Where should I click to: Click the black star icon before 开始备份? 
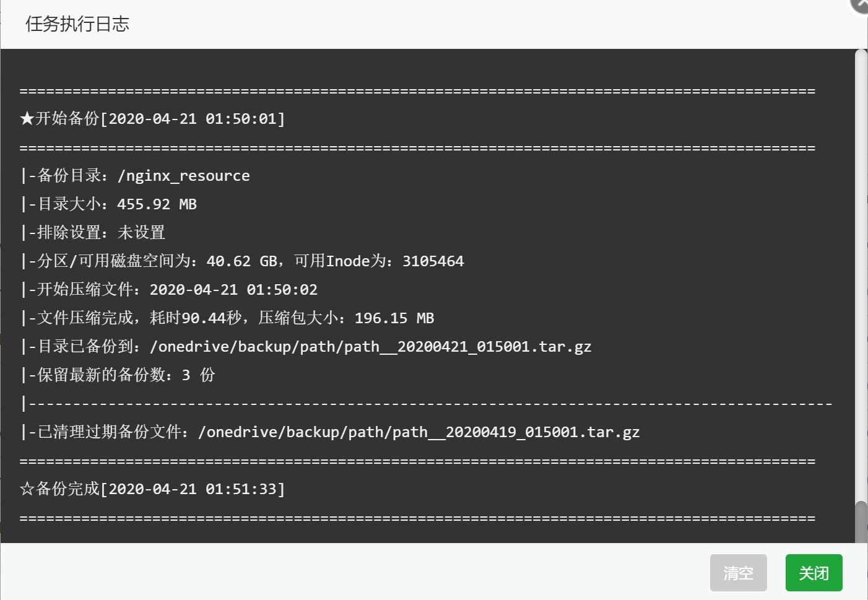[27, 118]
